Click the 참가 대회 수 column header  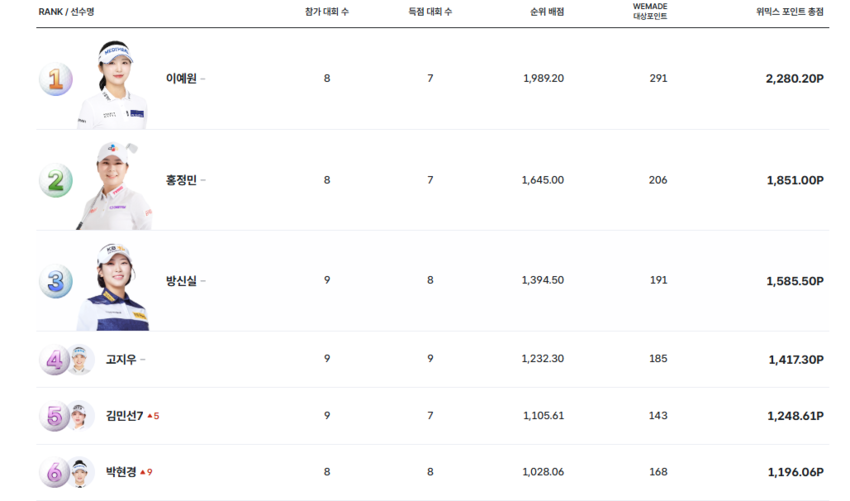326,12
